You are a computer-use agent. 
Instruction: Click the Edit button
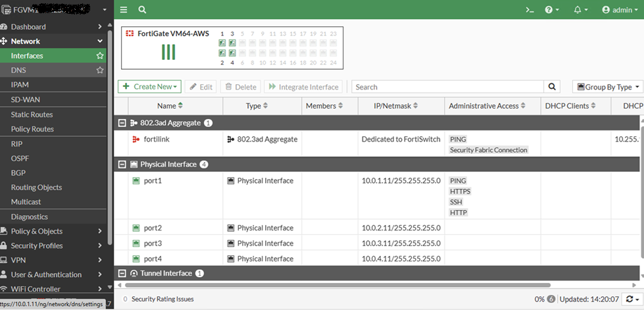pyautogui.click(x=201, y=87)
